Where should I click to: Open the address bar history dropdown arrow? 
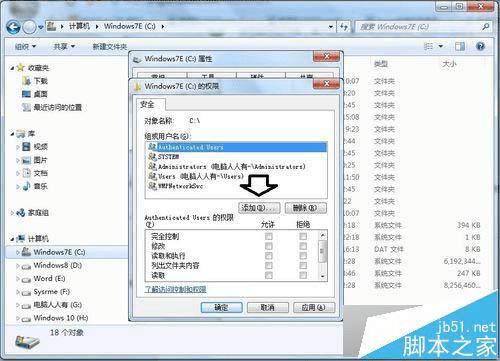331,27
